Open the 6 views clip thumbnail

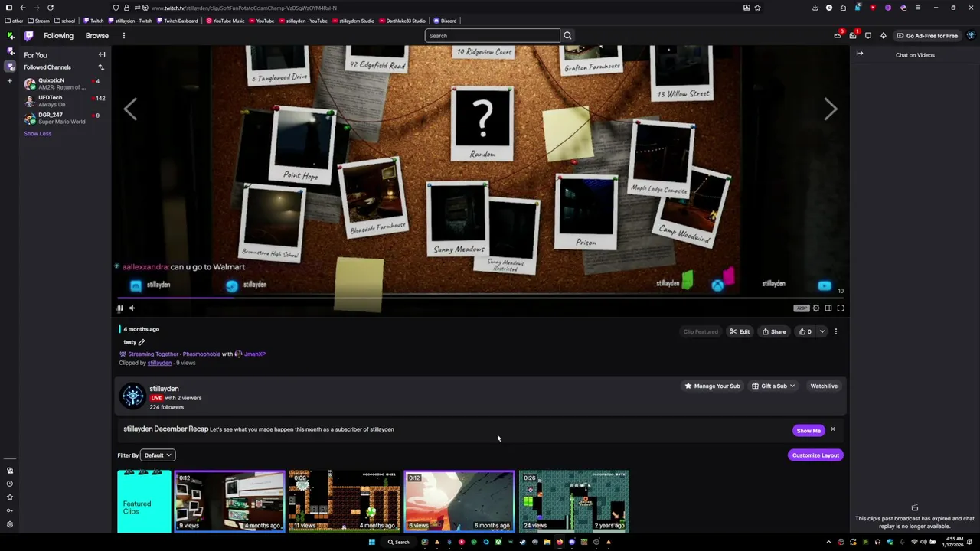tap(459, 501)
